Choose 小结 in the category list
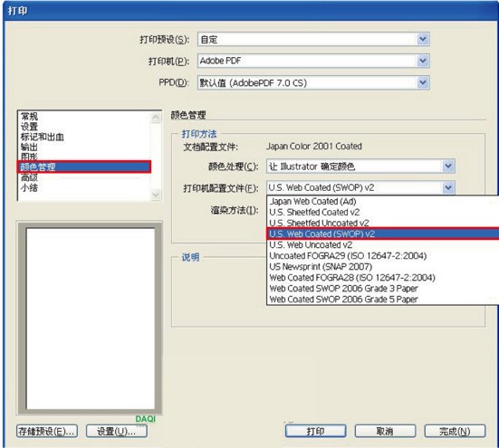The image size is (499, 448). (x=29, y=187)
